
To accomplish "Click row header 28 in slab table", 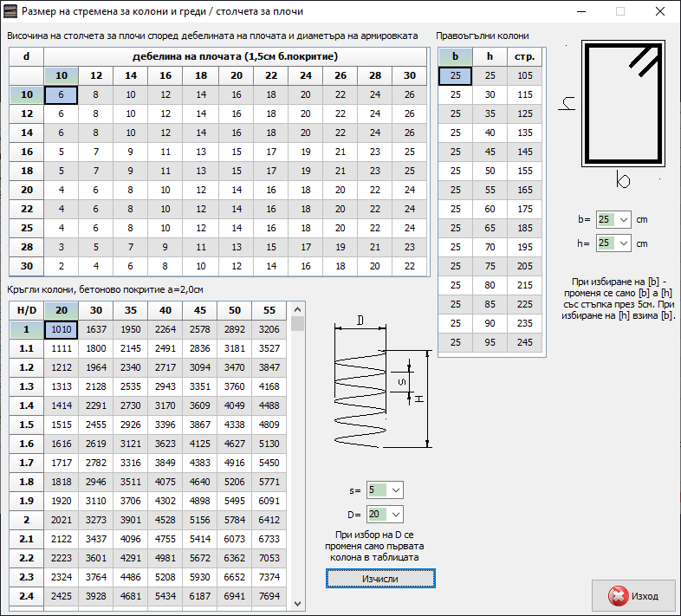I will (27, 247).
